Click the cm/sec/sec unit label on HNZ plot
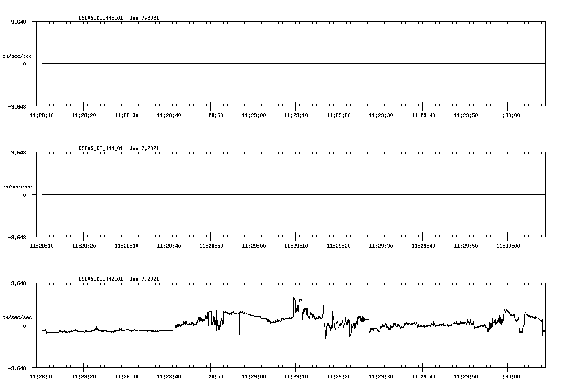Viewport: 576px width, 392px height. tap(17, 317)
